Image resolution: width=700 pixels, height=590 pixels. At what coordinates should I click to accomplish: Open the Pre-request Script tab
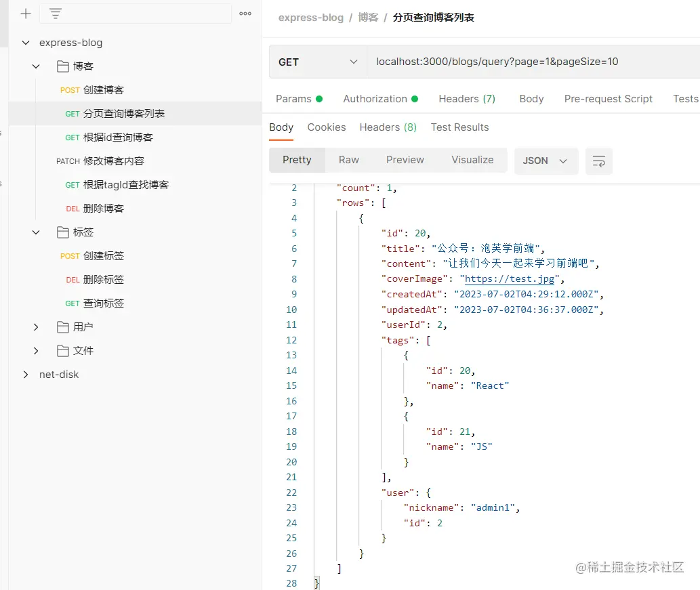608,99
